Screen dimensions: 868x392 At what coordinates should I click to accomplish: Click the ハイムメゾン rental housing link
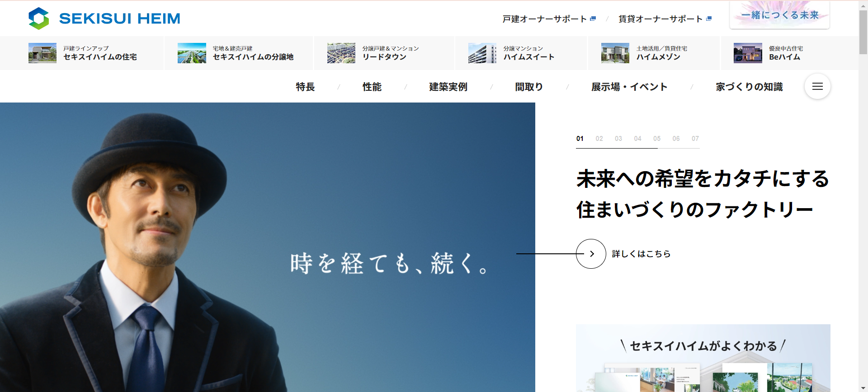tap(658, 57)
